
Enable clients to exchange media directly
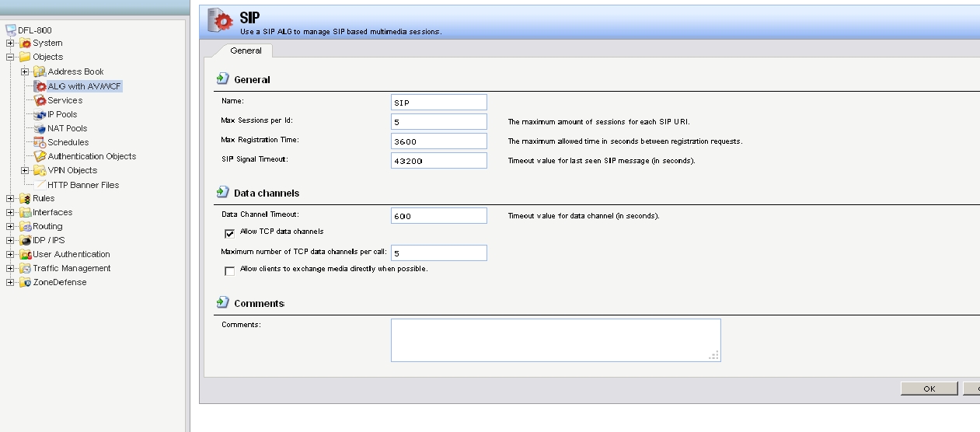(x=229, y=271)
